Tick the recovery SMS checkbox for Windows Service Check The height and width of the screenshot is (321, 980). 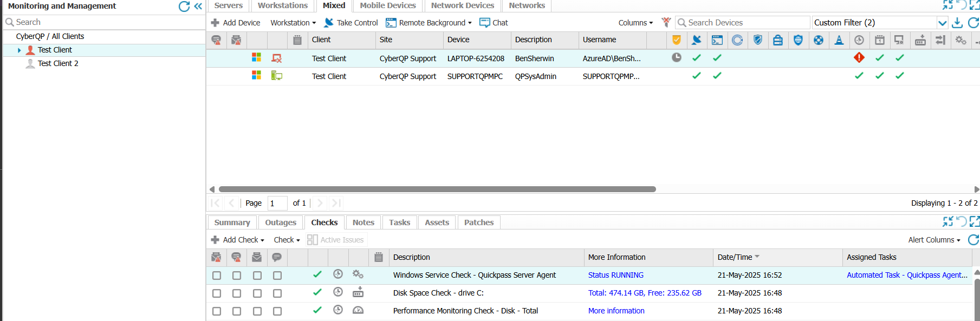(277, 276)
